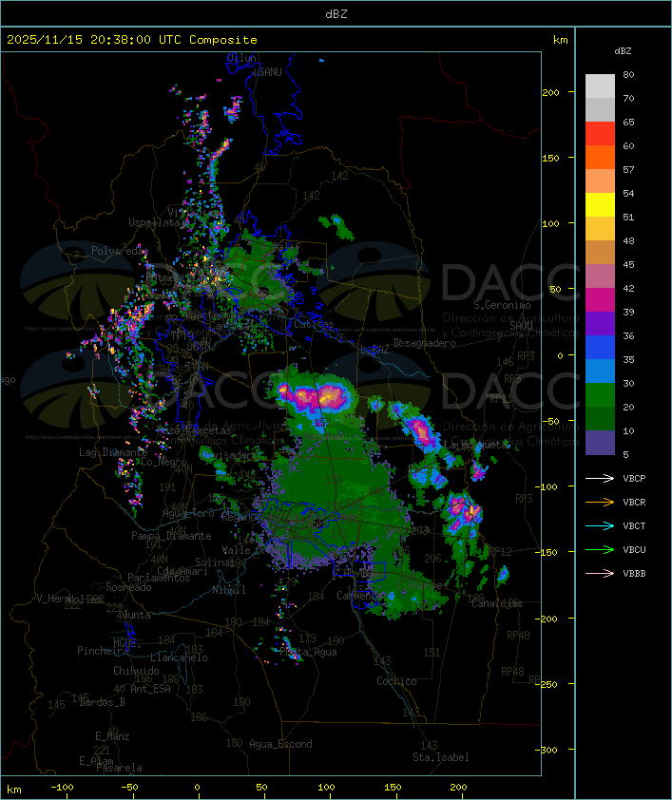Click the -100 tick on horizontal axis
The width and height of the screenshot is (672, 800).
62,788
